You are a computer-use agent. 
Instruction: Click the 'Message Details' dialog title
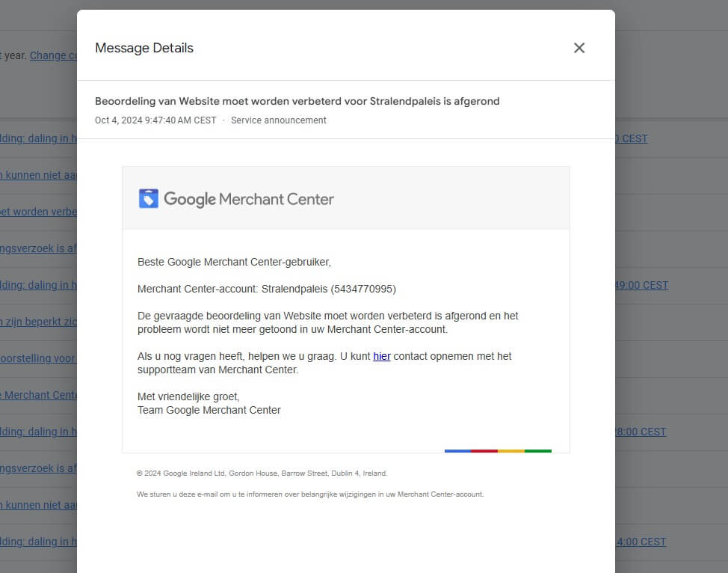(144, 48)
